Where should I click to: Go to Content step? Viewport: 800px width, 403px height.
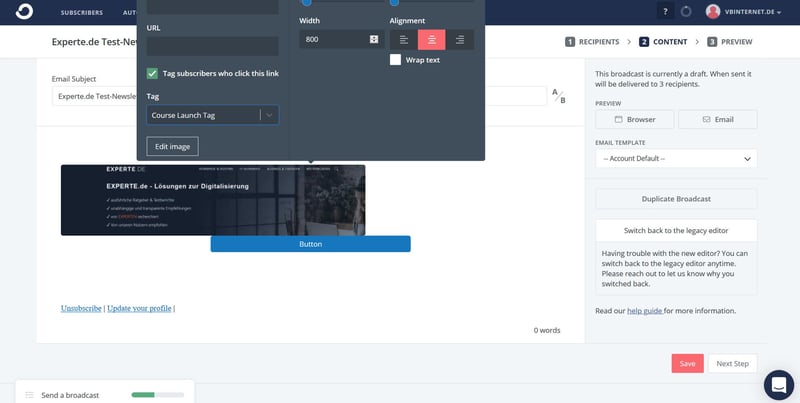663,42
